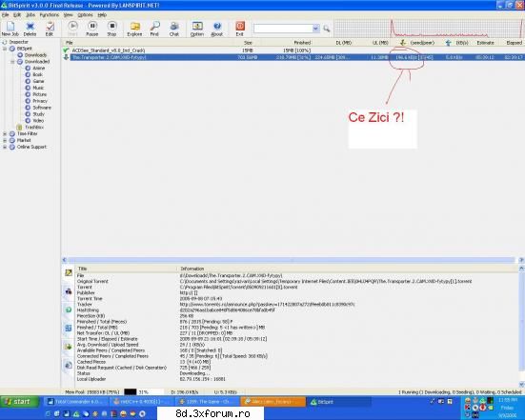Click the search magnifier beside the search box
Image resolution: width=525 pixels, height=420 pixels.
click(x=327, y=29)
